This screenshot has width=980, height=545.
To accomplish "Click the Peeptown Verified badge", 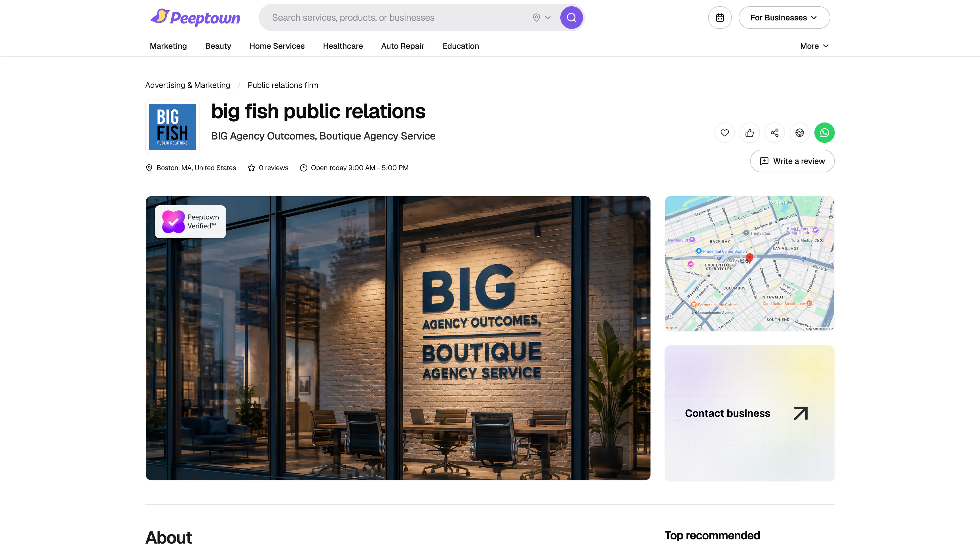I will 190,222.
